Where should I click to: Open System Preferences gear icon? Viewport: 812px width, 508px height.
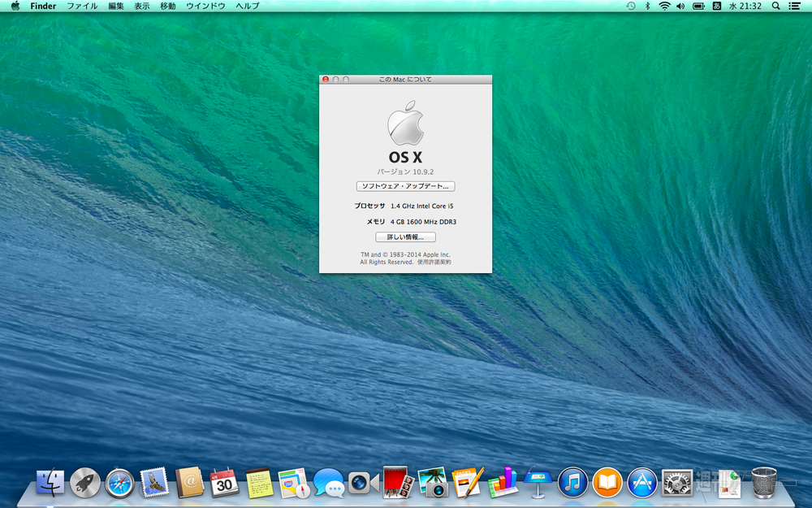click(x=676, y=483)
